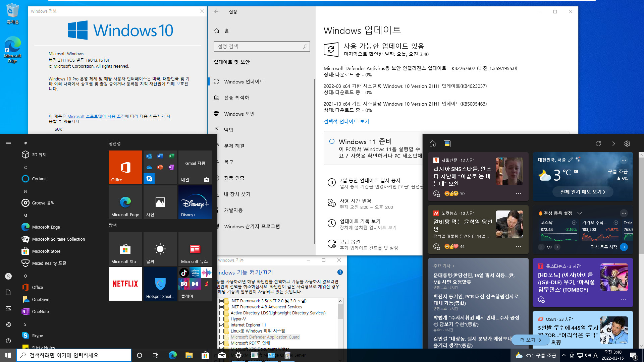Screen dimensions: 644x362
Task: Expand the 관심 종목 설정 dropdown chevron
Action: (580, 213)
